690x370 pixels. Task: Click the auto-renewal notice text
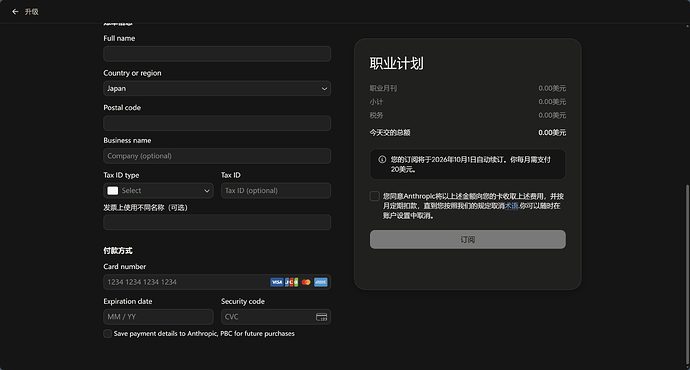pyautogui.click(x=470, y=164)
